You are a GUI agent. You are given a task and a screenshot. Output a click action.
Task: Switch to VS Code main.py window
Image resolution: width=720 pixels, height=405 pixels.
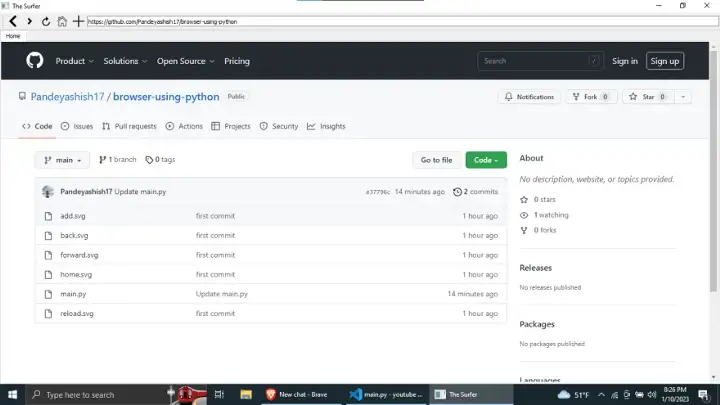(386, 394)
